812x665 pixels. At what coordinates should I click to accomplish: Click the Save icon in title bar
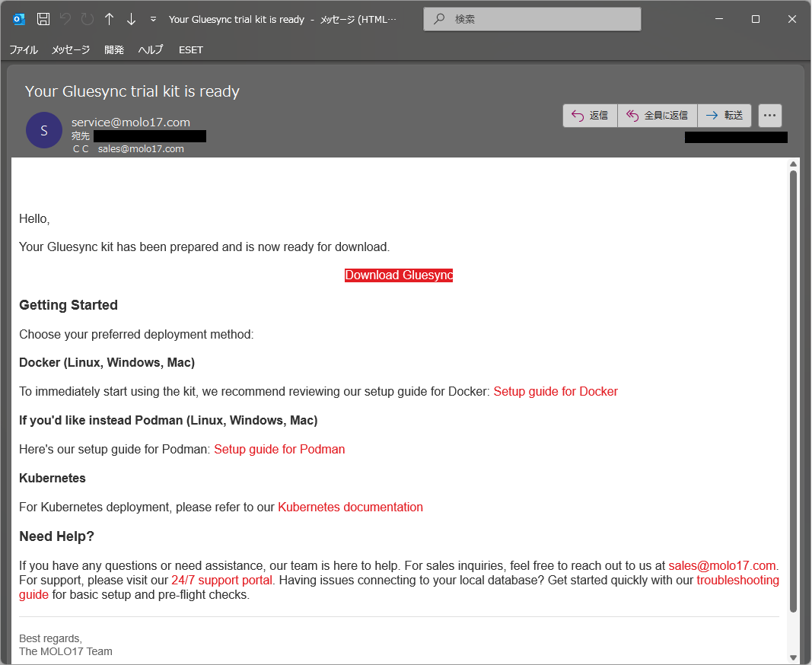pyautogui.click(x=43, y=19)
